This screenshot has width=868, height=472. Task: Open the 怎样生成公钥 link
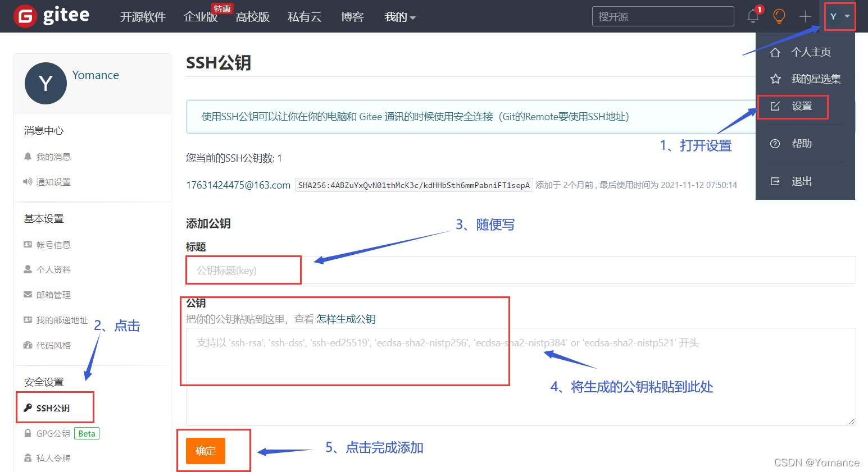click(346, 319)
